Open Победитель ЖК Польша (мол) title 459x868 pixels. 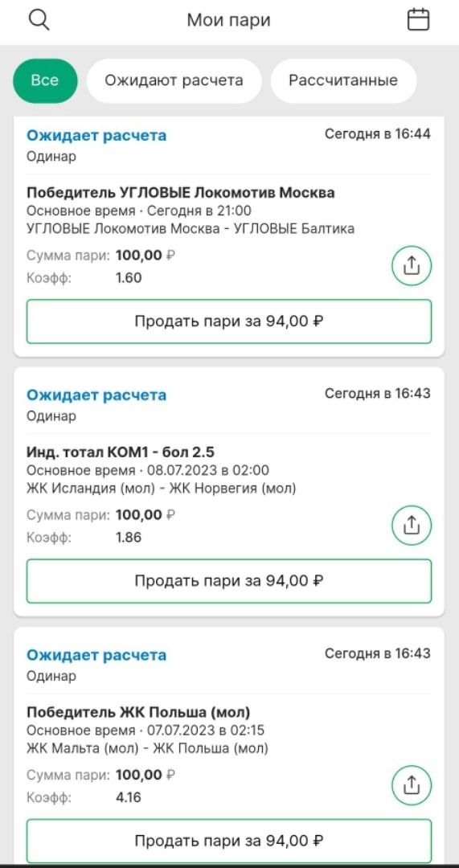coord(138,712)
